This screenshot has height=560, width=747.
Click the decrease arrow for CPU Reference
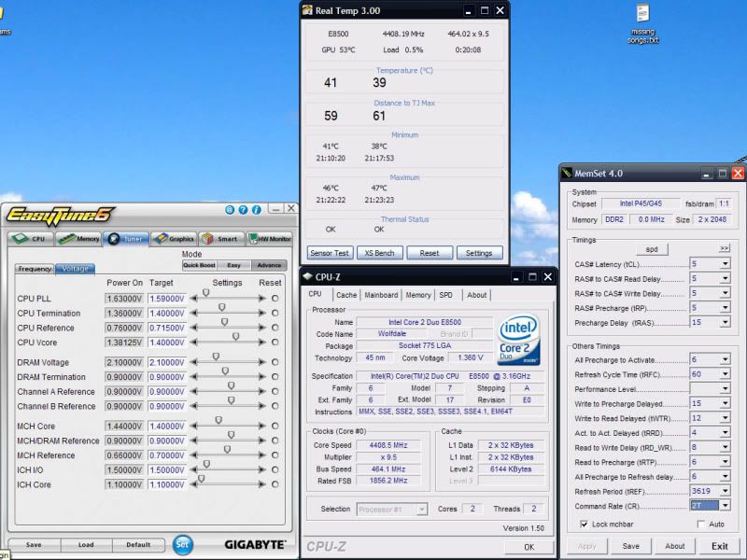pyautogui.click(x=193, y=329)
